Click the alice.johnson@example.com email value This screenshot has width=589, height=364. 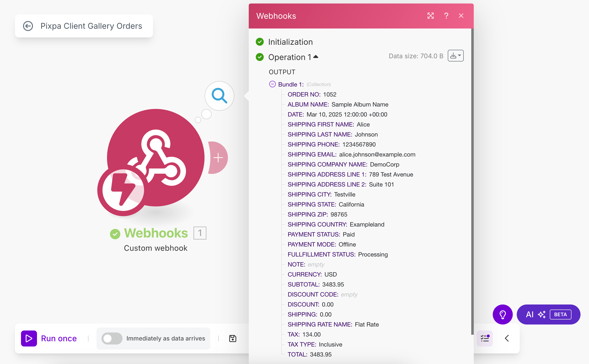(x=377, y=154)
